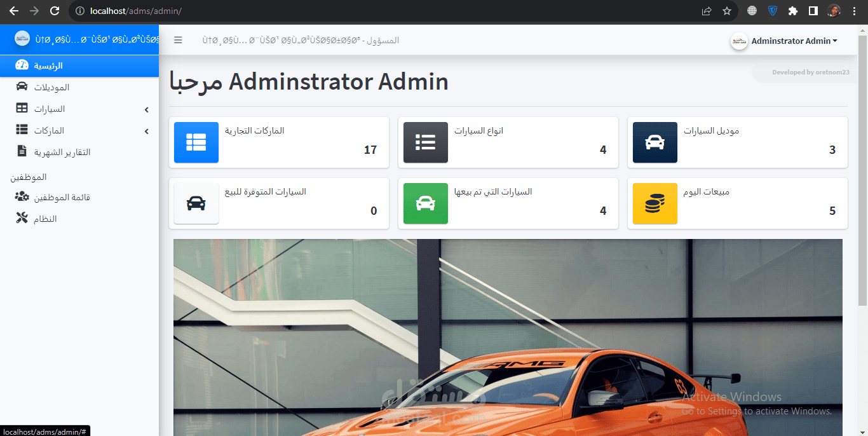Click the address bar URL
The image size is (868, 436).
[136, 11]
